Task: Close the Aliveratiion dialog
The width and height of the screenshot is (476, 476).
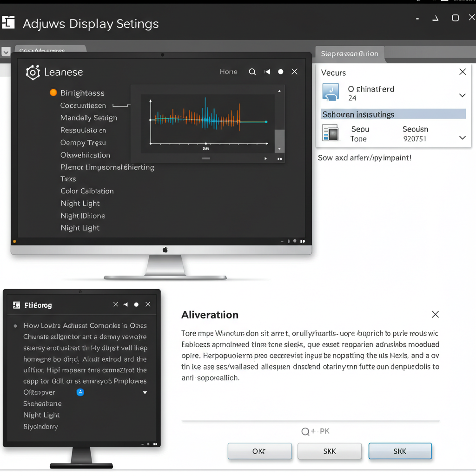Action: coord(435,315)
